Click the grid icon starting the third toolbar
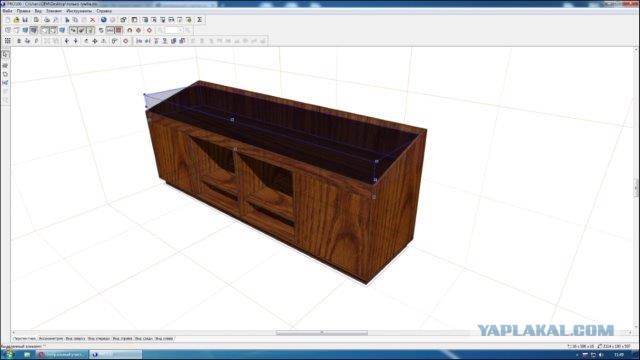This screenshot has height=360, width=640. 8,41
